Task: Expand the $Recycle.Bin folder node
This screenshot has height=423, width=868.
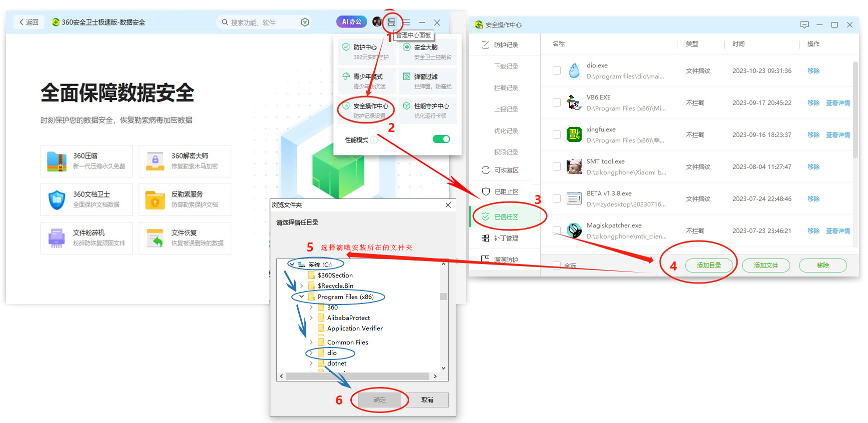Action: pos(301,285)
